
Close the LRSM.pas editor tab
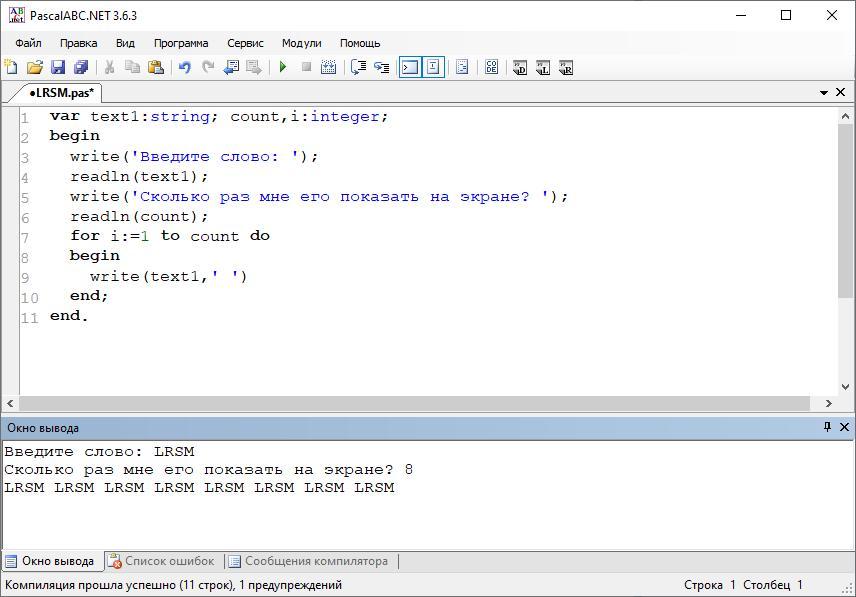click(841, 92)
